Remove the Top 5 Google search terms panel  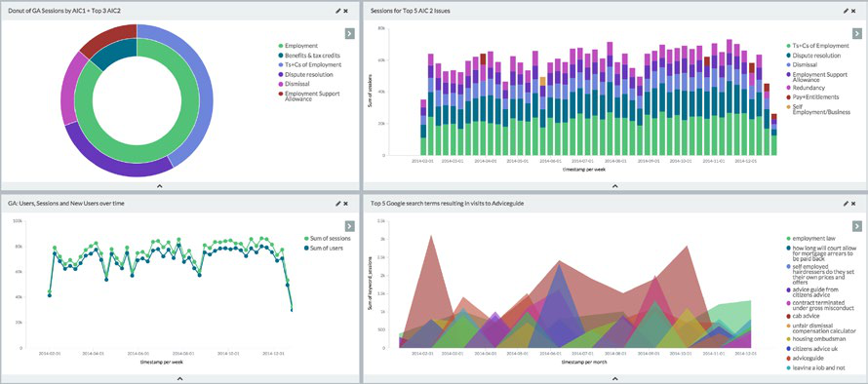pyautogui.click(x=853, y=204)
